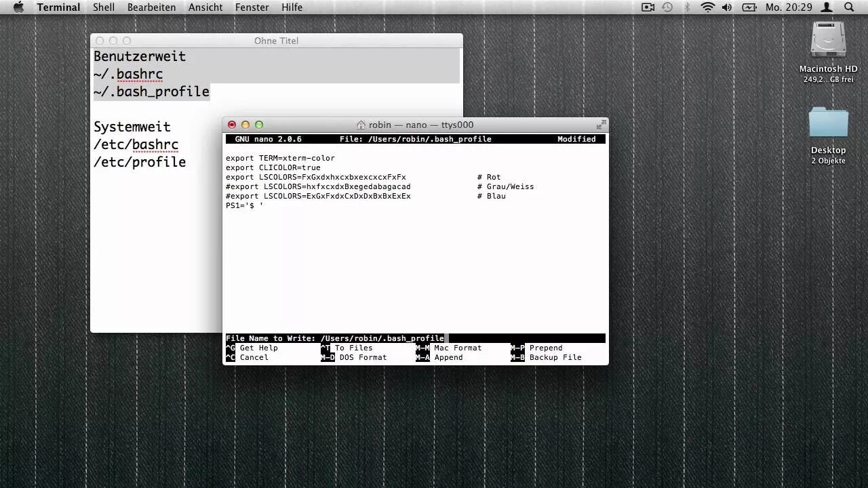This screenshot has width=868, height=488.
Task: Close the Terminal nano window
Action: (232, 125)
